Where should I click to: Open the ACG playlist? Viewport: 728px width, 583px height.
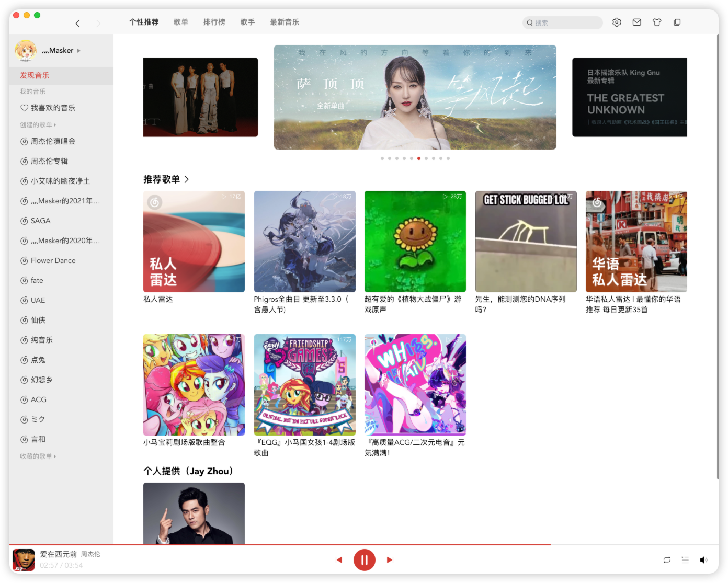(x=61, y=399)
